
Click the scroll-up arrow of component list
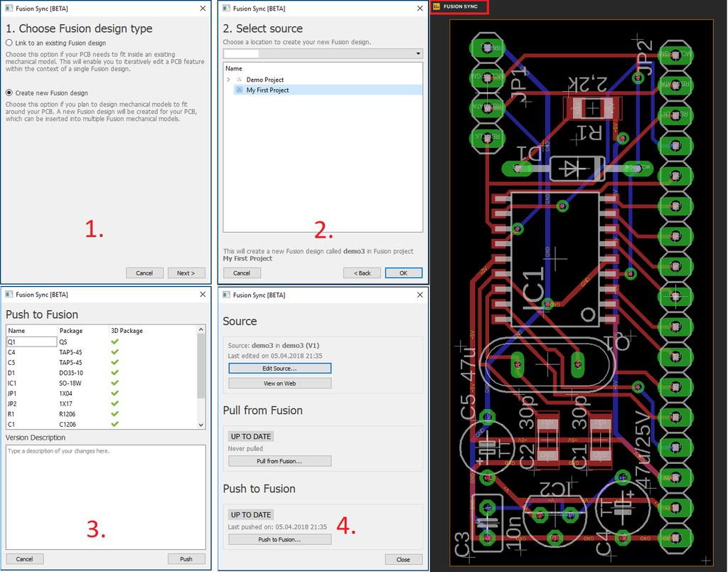pyautogui.click(x=201, y=329)
